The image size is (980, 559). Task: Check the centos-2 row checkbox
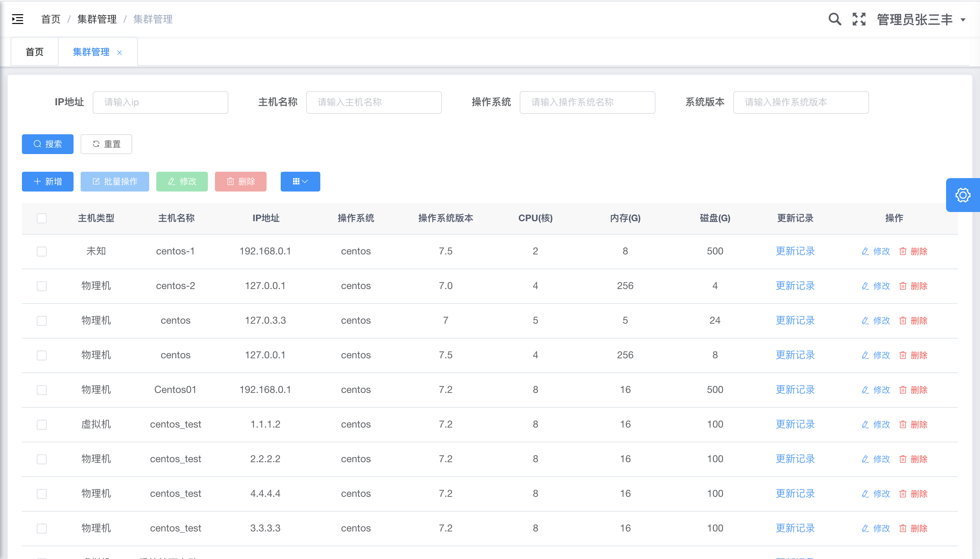41,286
